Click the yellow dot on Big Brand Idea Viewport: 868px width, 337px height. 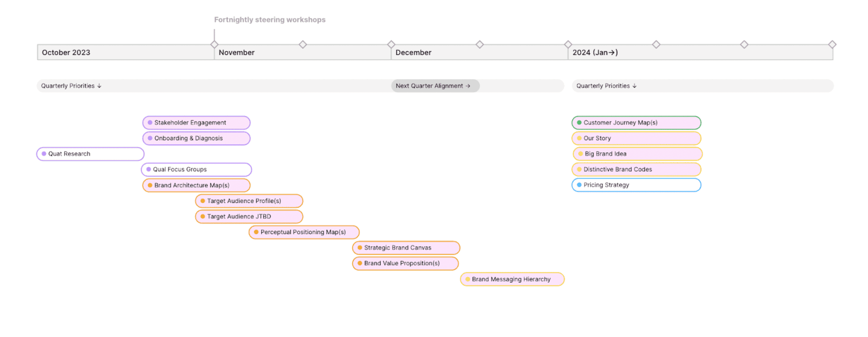580,154
